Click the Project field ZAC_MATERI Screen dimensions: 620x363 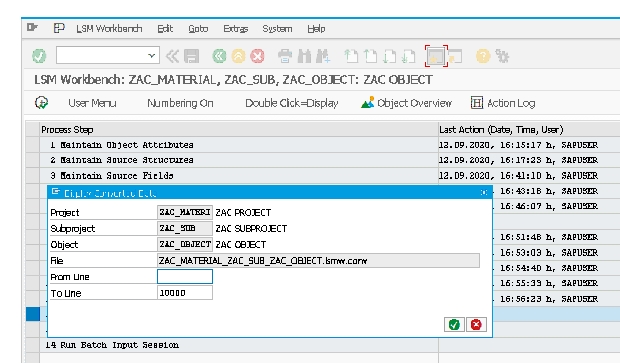185,212
